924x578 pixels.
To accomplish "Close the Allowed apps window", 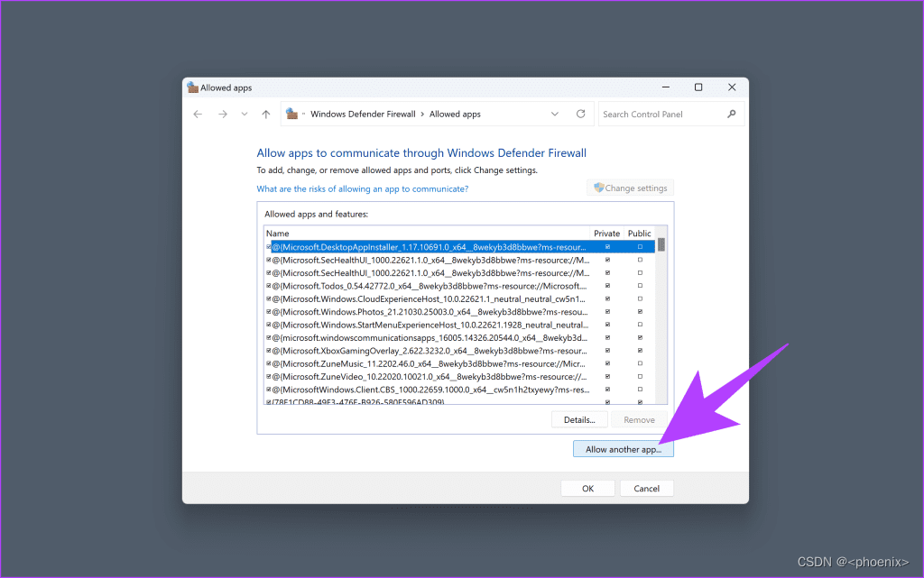I will point(732,87).
